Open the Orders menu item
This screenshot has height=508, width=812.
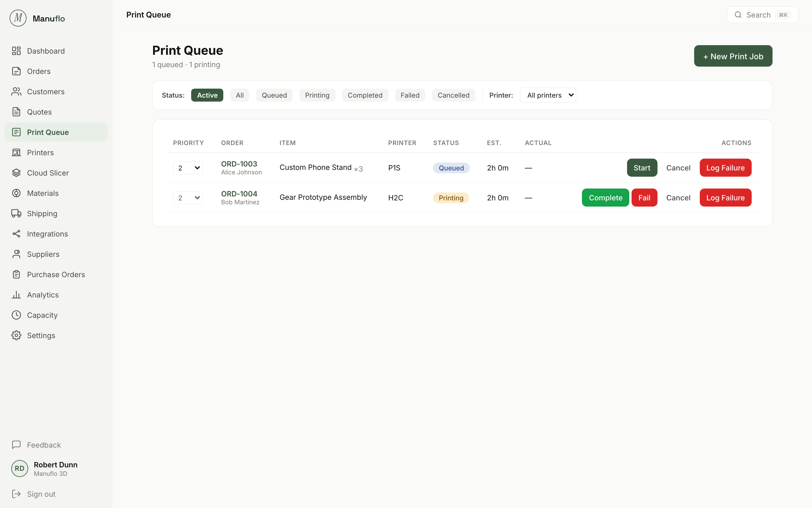56,71
